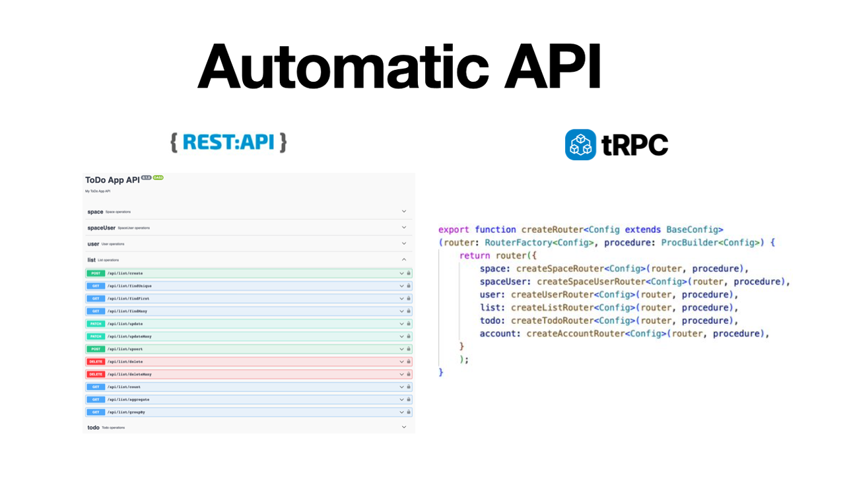This screenshot has height=504, width=845.
Task: Collapse the list operations section
Action: tap(403, 259)
